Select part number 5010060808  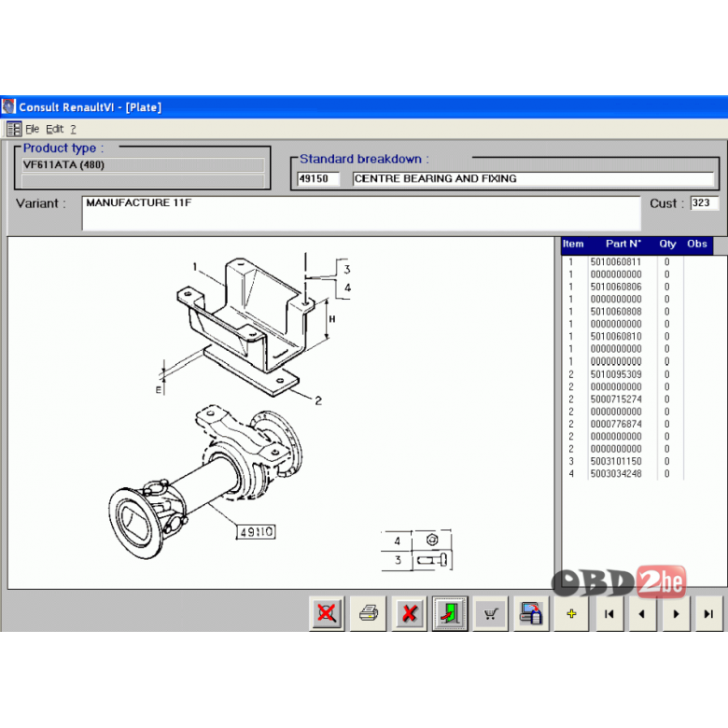point(616,312)
